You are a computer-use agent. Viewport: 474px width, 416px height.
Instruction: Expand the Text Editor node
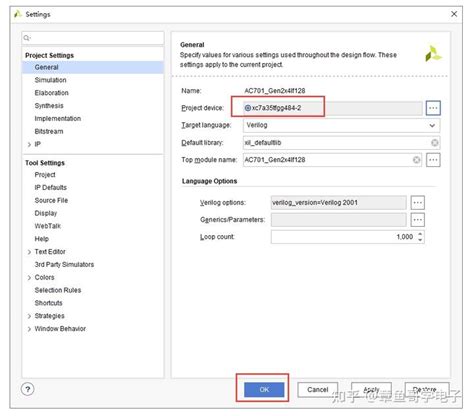click(x=29, y=252)
